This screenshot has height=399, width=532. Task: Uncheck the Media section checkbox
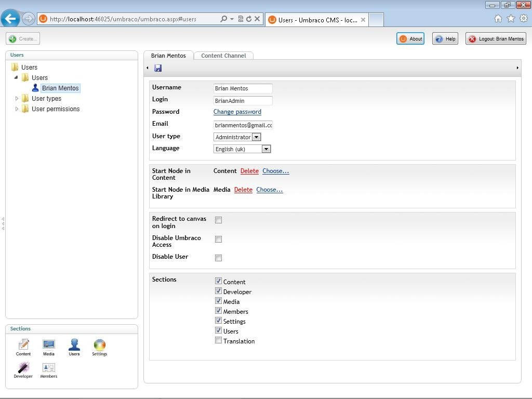219,301
